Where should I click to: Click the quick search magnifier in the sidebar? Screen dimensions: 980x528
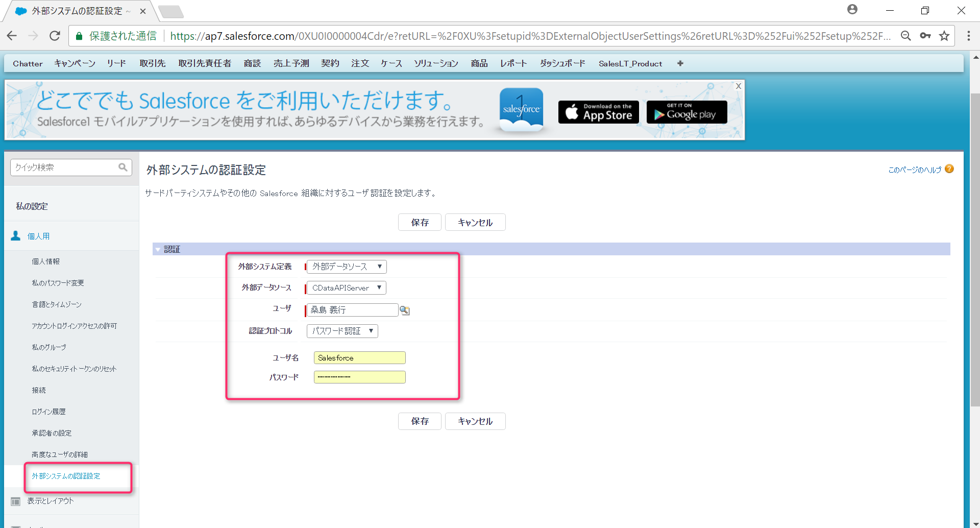tap(122, 167)
